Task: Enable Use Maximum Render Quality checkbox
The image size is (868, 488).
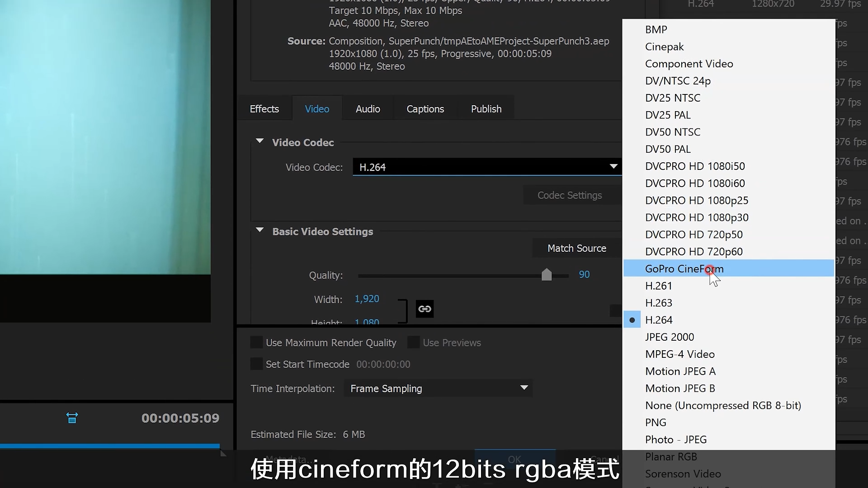Action: point(256,343)
